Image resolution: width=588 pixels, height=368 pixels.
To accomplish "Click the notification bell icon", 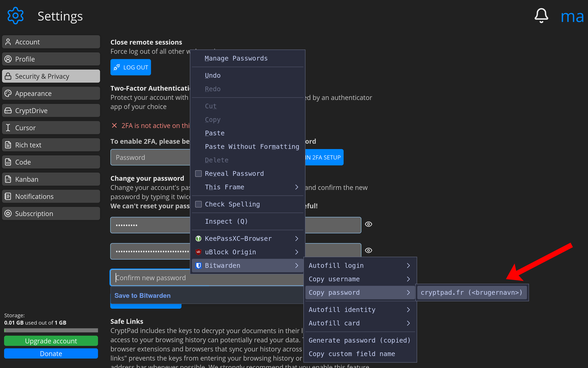I will [541, 15].
